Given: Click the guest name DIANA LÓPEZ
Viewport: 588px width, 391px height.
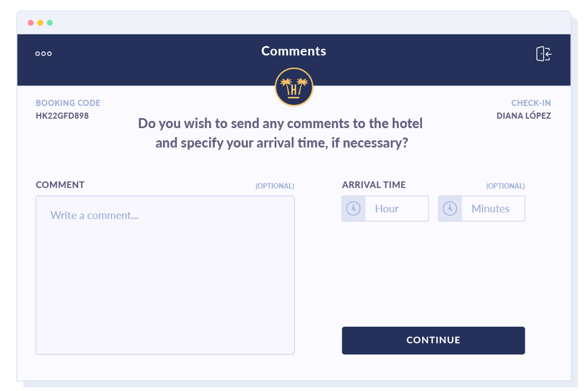Looking at the screenshot, I should click(524, 116).
